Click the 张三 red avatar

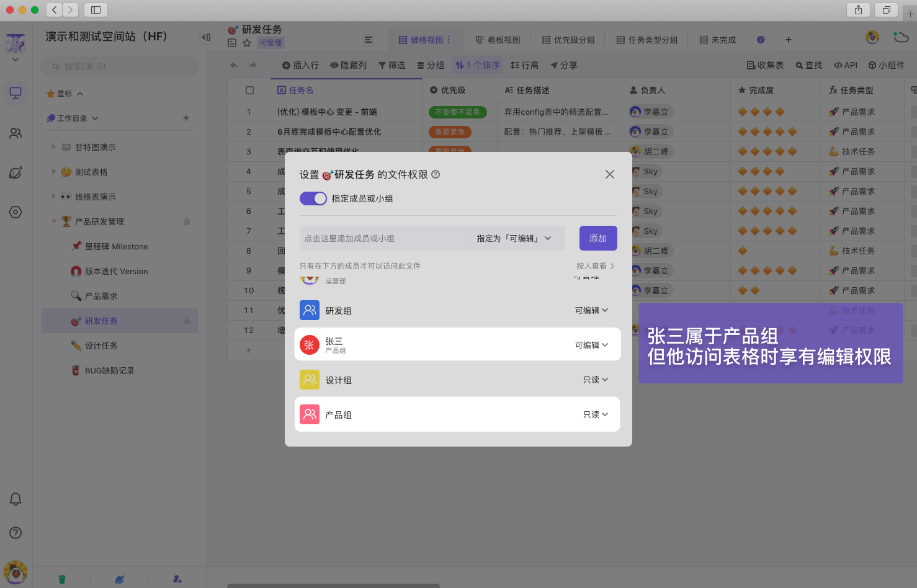[310, 345]
